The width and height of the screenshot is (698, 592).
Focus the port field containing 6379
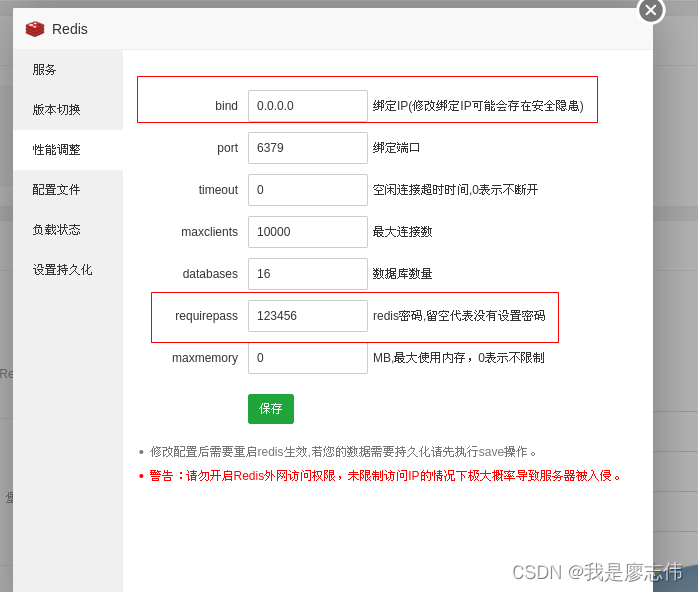tap(308, 148)
